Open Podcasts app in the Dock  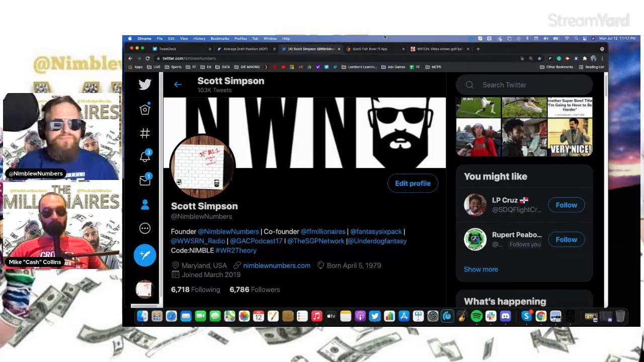360,316
